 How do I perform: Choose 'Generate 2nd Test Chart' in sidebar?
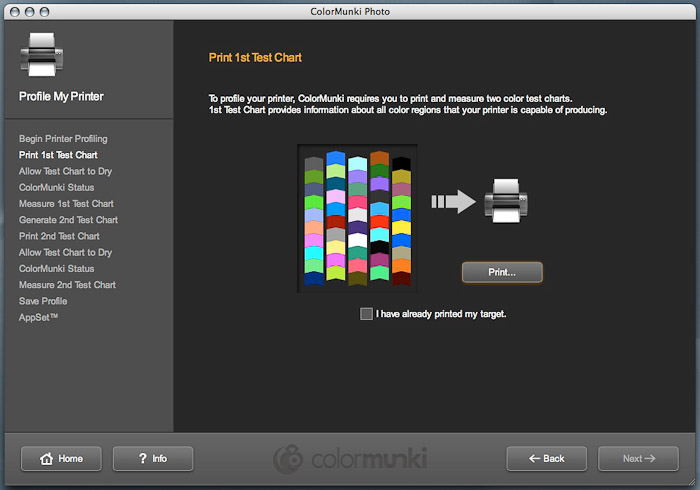pos(68,220)
